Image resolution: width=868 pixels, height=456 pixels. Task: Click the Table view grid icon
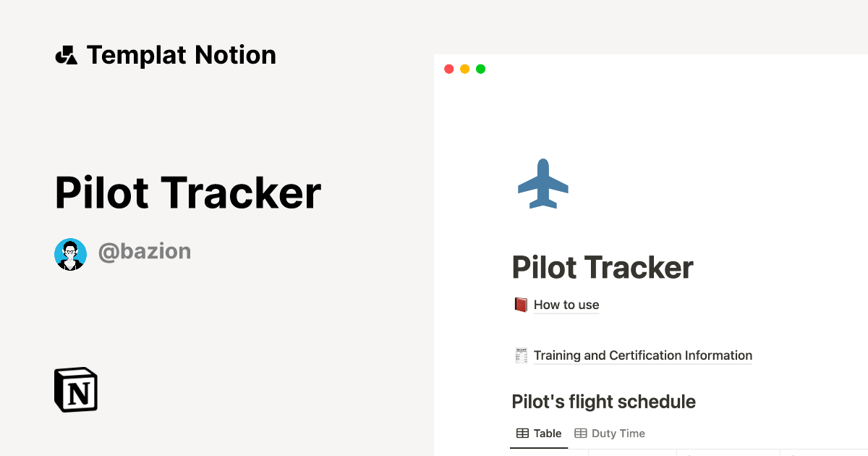click(x=522, y=433)
